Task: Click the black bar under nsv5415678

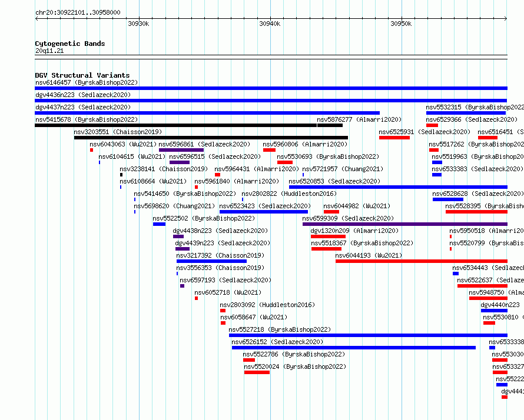Action: [x=176, y=125]
